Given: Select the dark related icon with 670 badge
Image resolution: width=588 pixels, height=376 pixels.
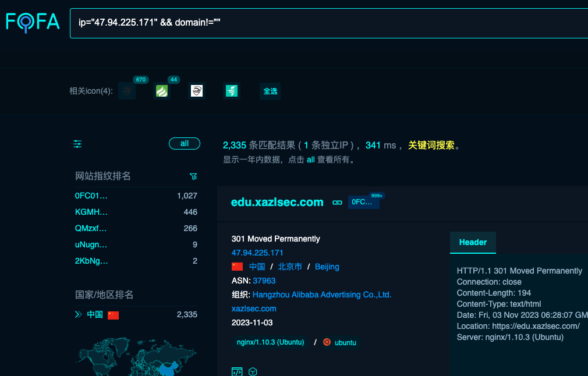Looking at the screenshot, I should (x=127, y=91).
